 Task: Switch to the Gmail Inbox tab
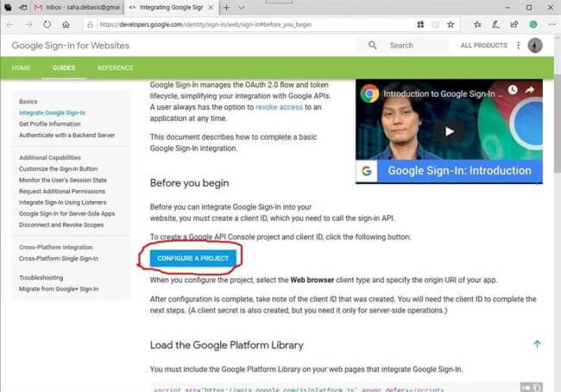[x=78, y=8]
